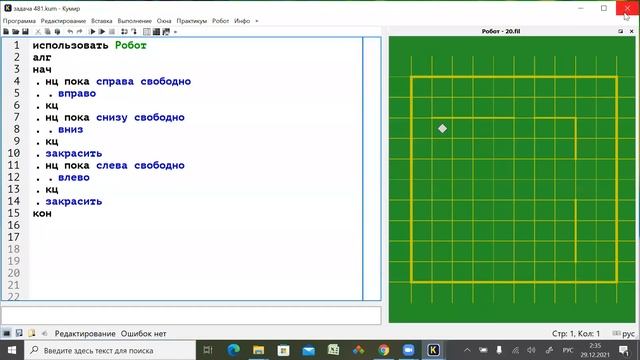Click the step over toolbar icon

pyautogui.click(x=124, y=31)
